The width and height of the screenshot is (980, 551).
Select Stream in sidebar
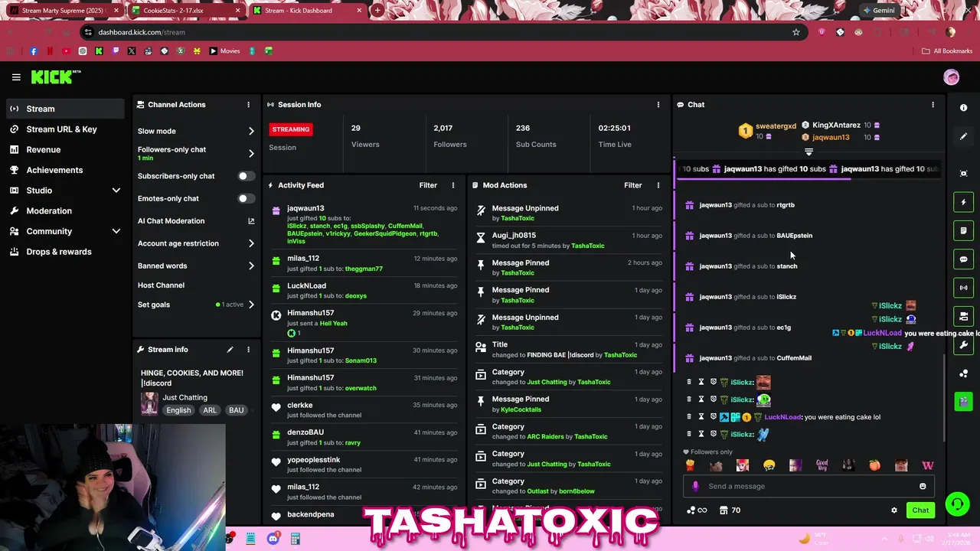pyautogui.click(x=64, y=109)
